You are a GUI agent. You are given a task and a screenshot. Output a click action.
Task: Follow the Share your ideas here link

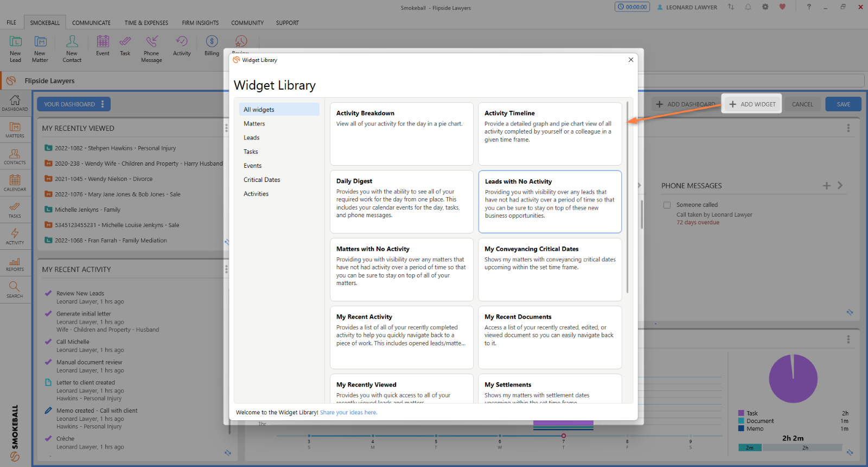click(348, 413)
